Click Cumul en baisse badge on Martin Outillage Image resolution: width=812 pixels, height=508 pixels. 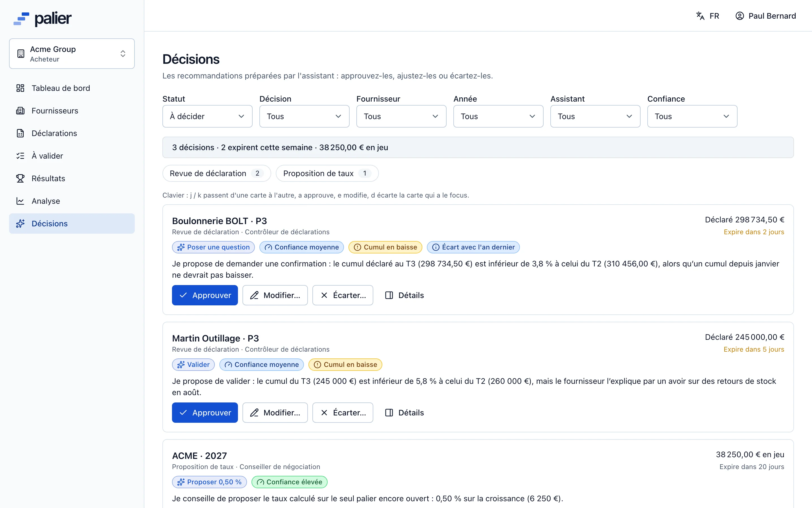click(x=345, y=365)
